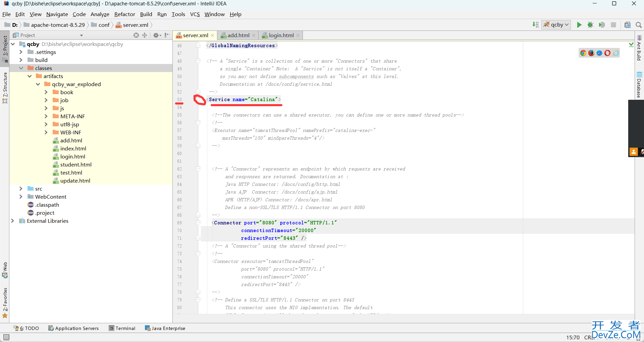Collapse the qcby root folder
This screenshot has height=342, width=644.
tap(13, 44)
